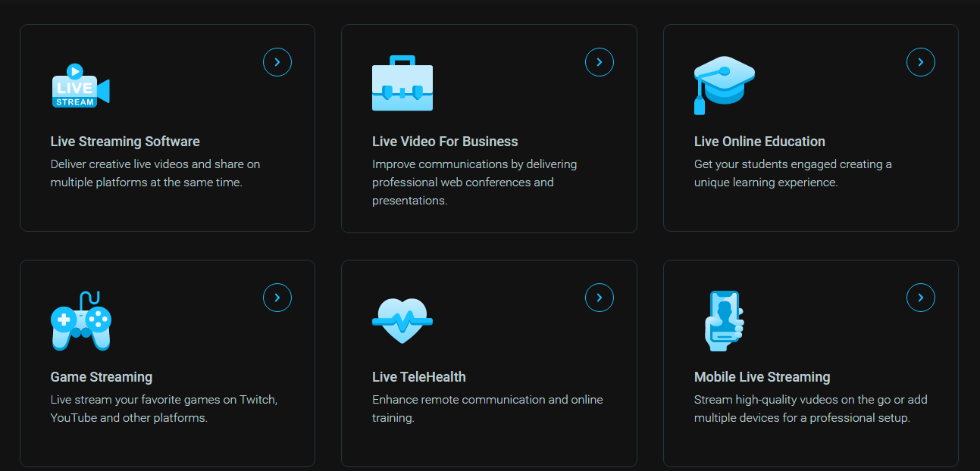Select the Live TeleHealth heading

(418, 377)
